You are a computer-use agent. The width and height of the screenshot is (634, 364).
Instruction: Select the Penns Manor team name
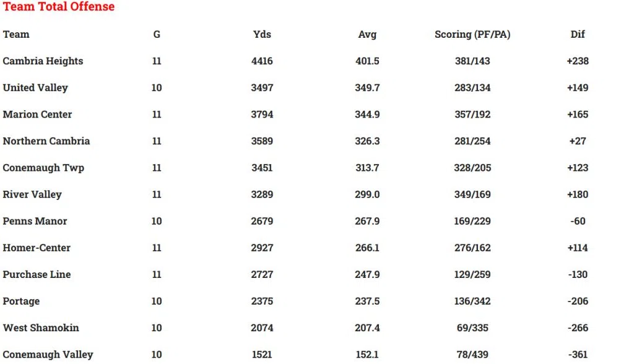tap(35, 221)
